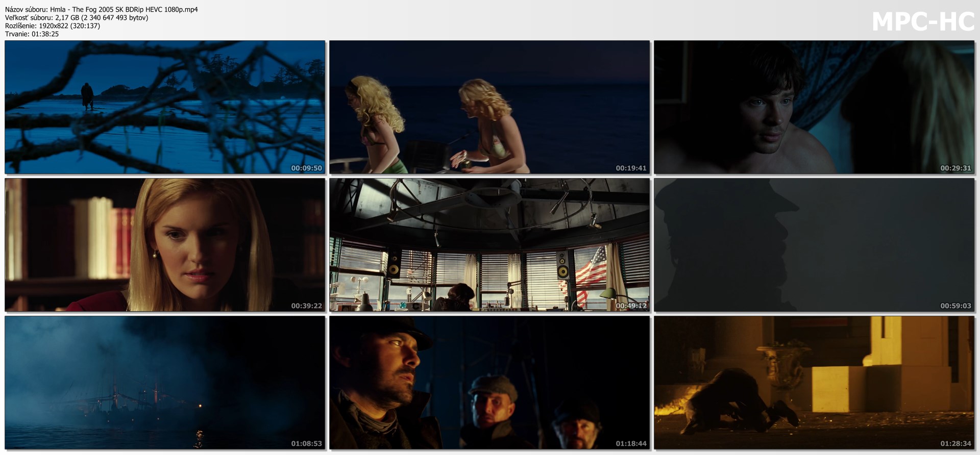
Task: Select the thumbnail at 01:18:44
Action: click(x=489, y=383)
